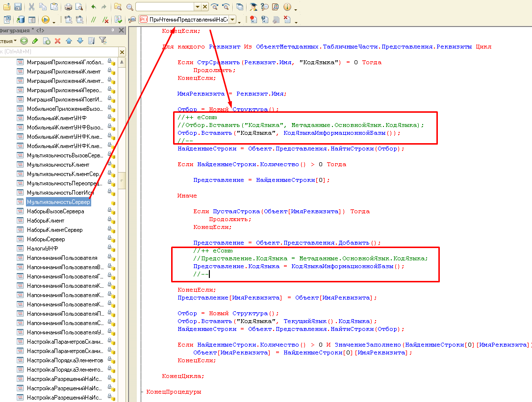
Task: Click the Print icon in toolbar
Action: pos(69,7)
